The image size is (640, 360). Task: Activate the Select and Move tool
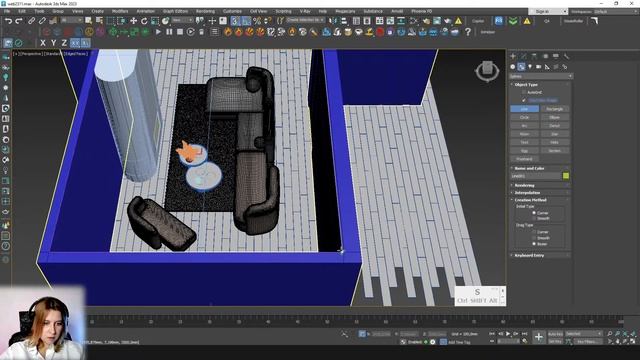coord(133,21)
